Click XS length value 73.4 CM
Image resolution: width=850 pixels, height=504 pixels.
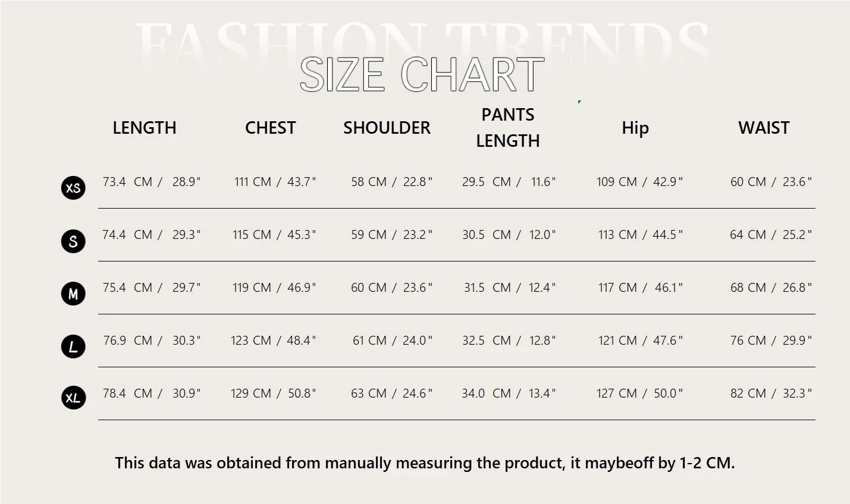tap(127, 182)
